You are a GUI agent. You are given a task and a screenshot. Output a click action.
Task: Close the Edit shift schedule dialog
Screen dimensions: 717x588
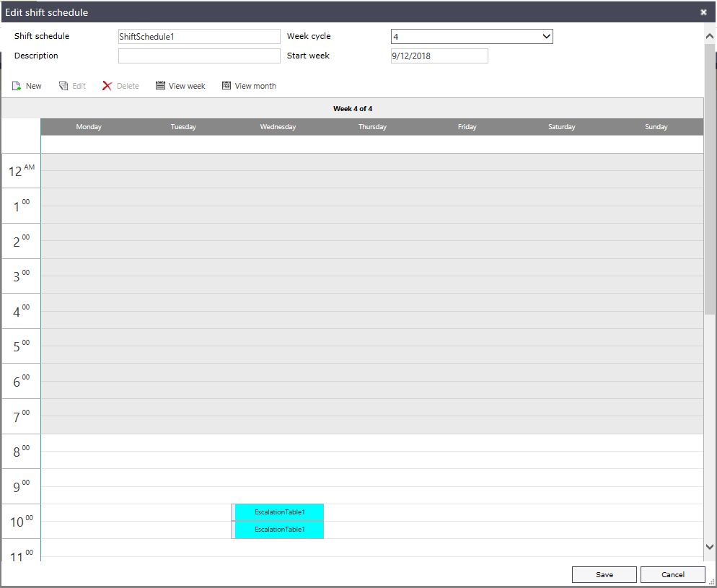[x=703, y=12]
